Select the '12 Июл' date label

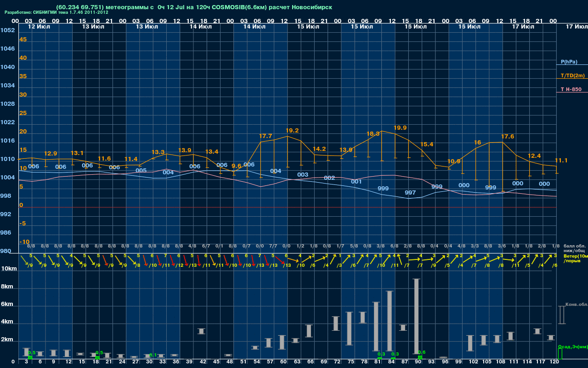click(40, 27)
